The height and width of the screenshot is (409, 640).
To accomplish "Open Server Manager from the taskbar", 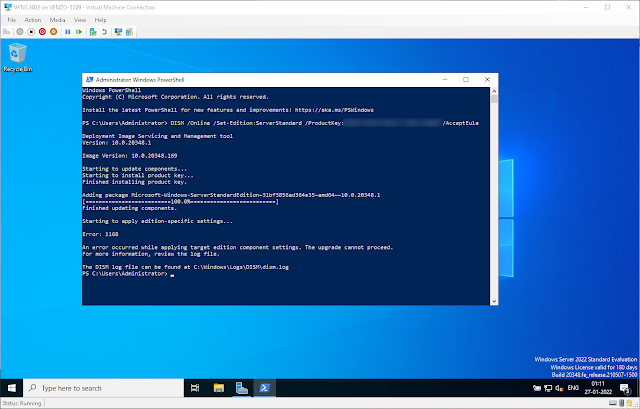I will (242, 388).
